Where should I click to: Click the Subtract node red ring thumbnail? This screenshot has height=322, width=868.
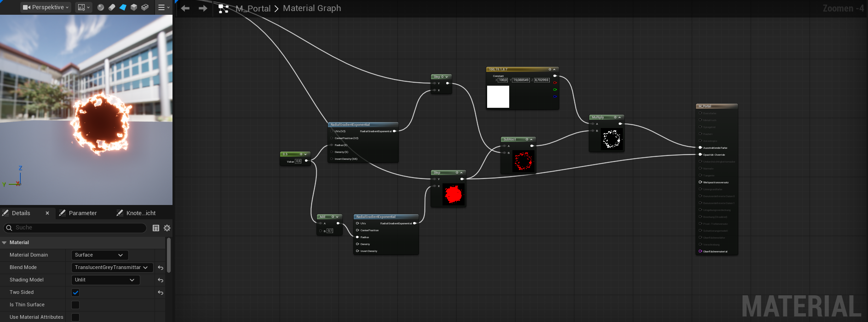[x=523, y=161]
